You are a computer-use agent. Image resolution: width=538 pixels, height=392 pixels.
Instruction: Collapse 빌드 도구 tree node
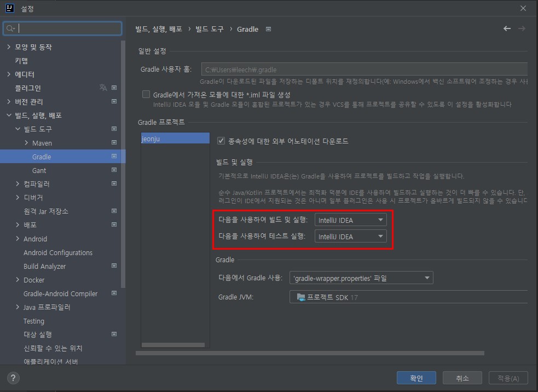point(18,129)
